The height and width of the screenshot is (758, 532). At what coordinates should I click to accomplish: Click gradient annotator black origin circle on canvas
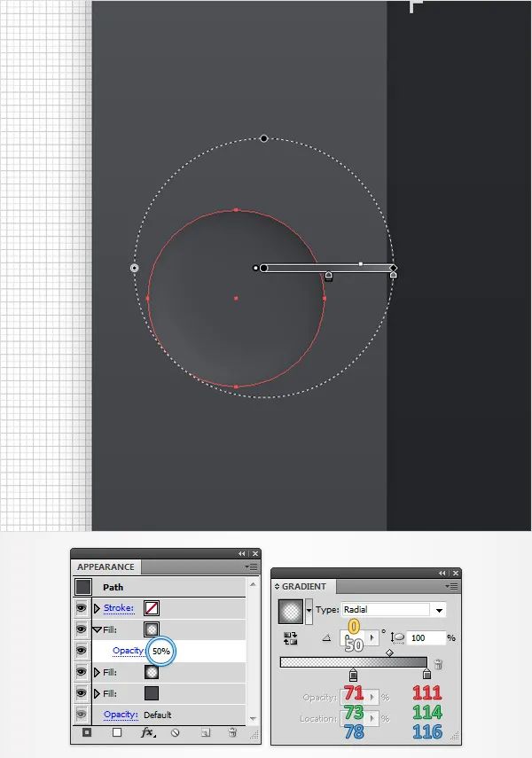pos(263,268)
